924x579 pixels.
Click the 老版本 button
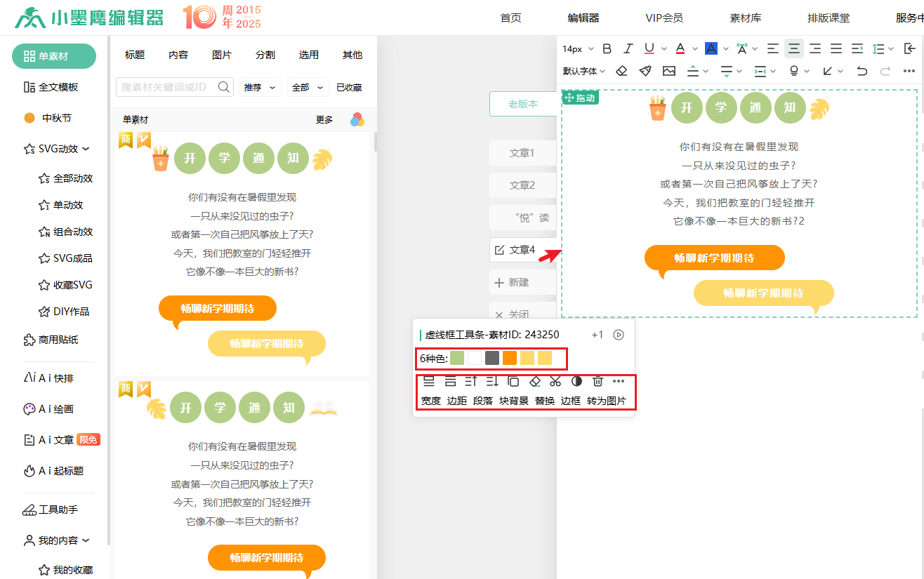pyautogui.click(x=523, y=104)
